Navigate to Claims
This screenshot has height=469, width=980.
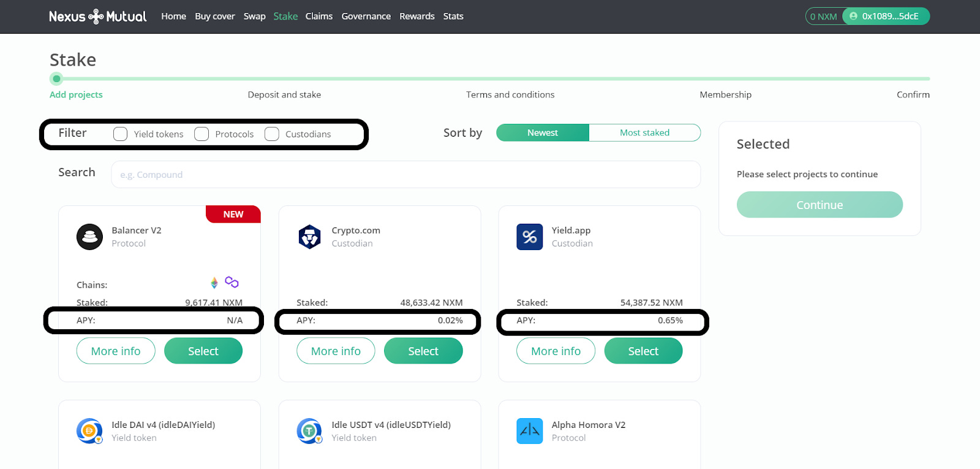[319, 17]
